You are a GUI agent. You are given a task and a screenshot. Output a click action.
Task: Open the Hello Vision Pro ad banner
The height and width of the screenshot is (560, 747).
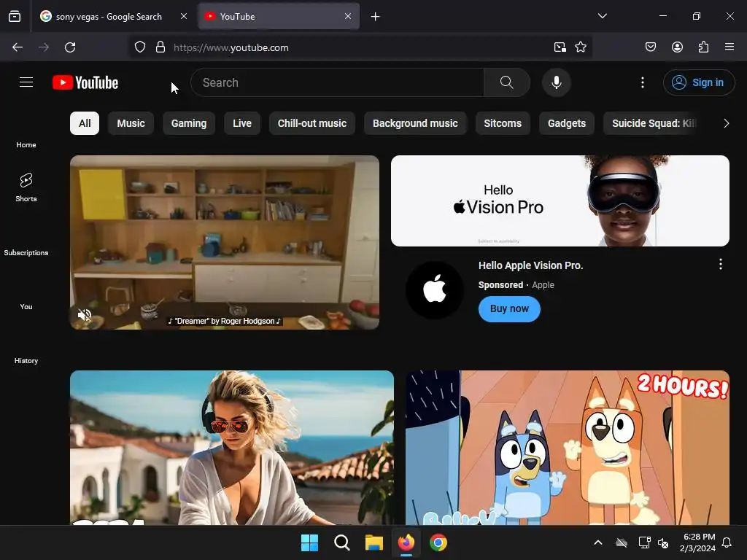[560, 201]
